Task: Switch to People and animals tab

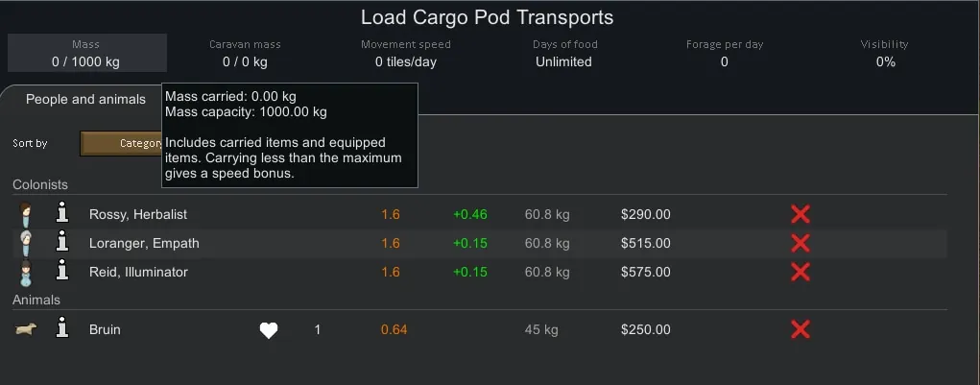Action: 85,99
